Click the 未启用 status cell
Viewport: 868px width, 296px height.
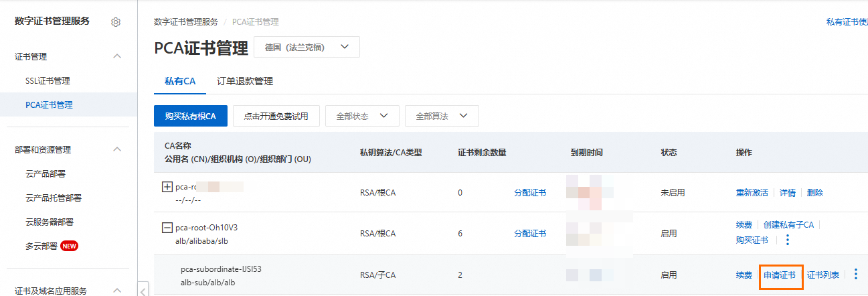[x=673, y=192]
